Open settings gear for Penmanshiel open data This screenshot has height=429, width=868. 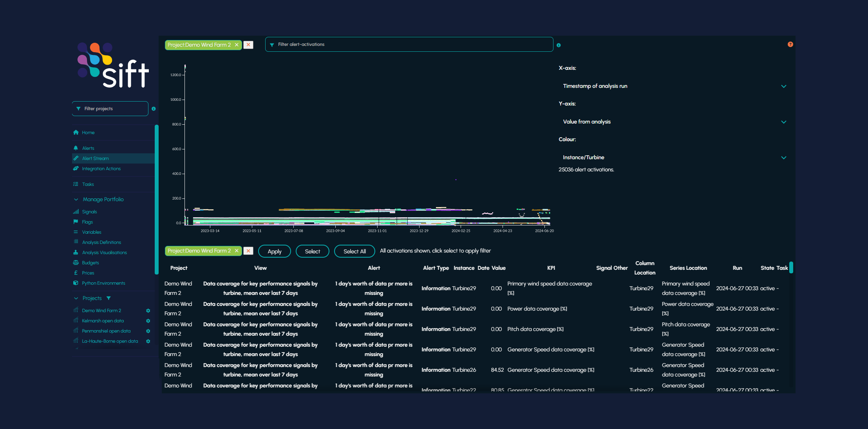[148, 331]
